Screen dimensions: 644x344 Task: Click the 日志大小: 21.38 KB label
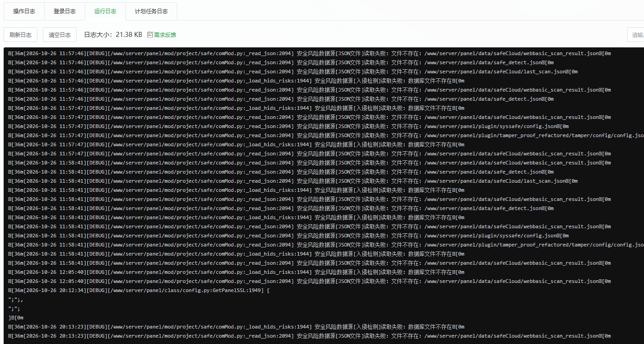113,35
